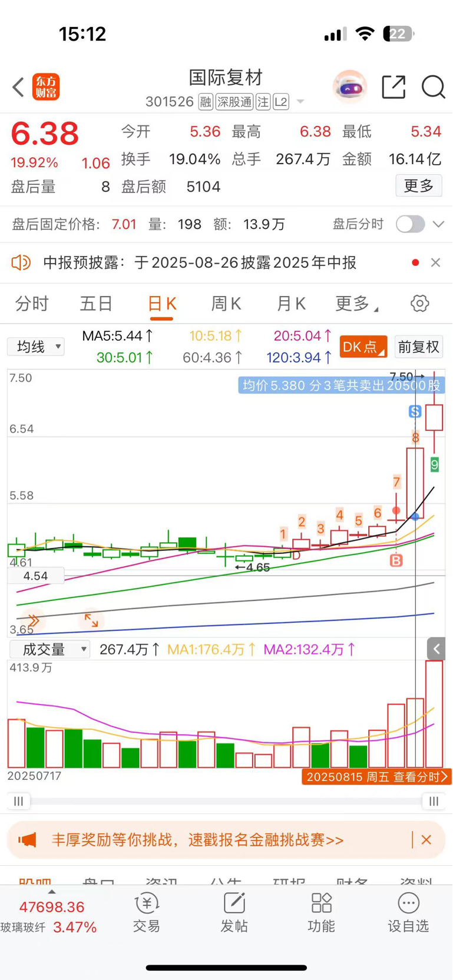Open the 前复权 adjustment selector

tap(419, 347)
